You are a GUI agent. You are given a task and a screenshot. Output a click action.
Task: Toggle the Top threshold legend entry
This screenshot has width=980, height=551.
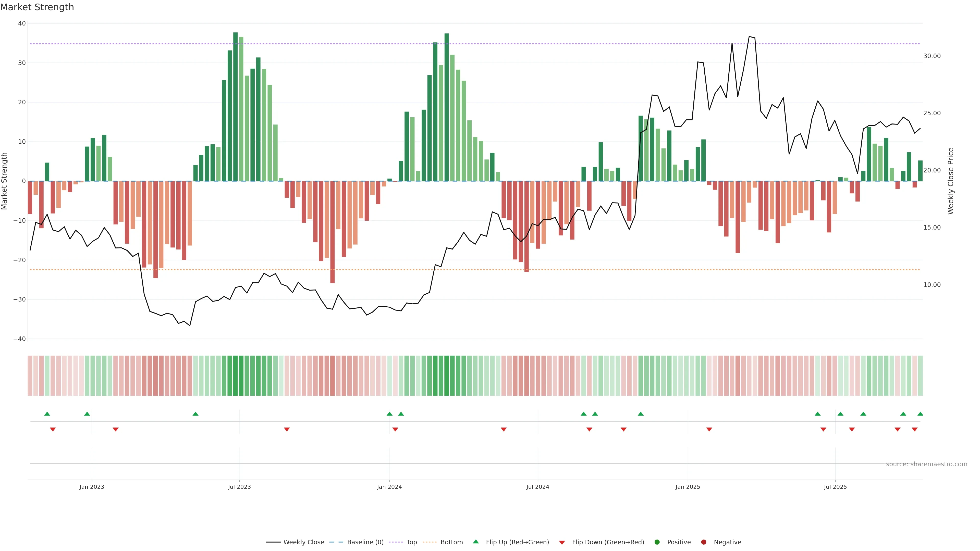412,542
